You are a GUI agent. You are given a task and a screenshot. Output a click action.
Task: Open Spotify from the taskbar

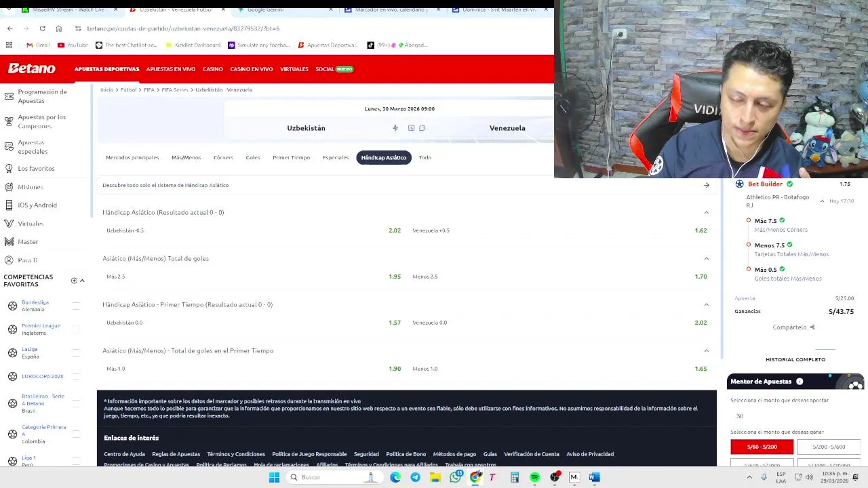pyautogui.click(x=534, y=477)
